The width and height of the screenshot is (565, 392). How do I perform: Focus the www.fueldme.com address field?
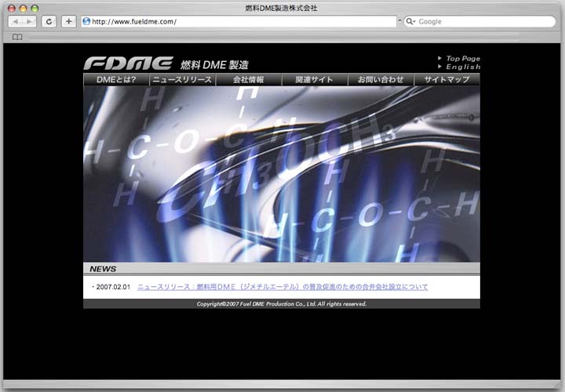click(235, 22)
